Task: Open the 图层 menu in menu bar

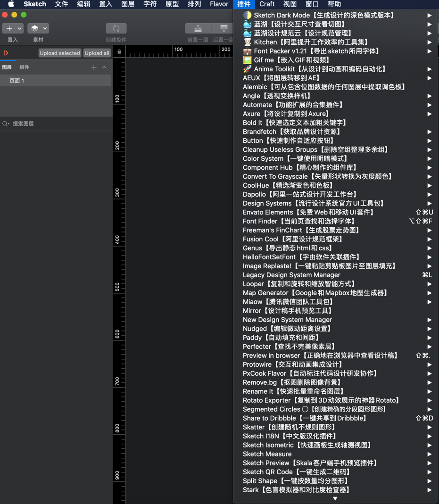Action: [x=128, y=4]
